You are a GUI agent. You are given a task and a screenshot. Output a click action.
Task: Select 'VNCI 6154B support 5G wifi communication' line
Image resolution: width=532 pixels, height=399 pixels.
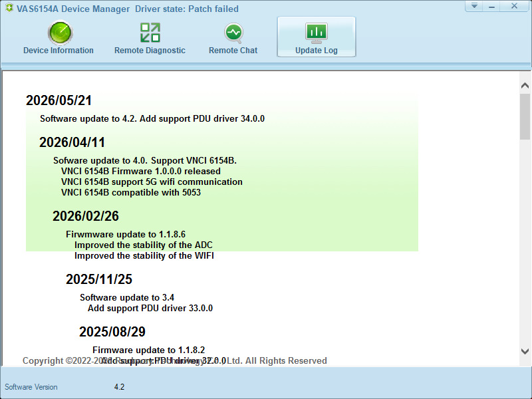pyautogui.click(x=152, y=182)
